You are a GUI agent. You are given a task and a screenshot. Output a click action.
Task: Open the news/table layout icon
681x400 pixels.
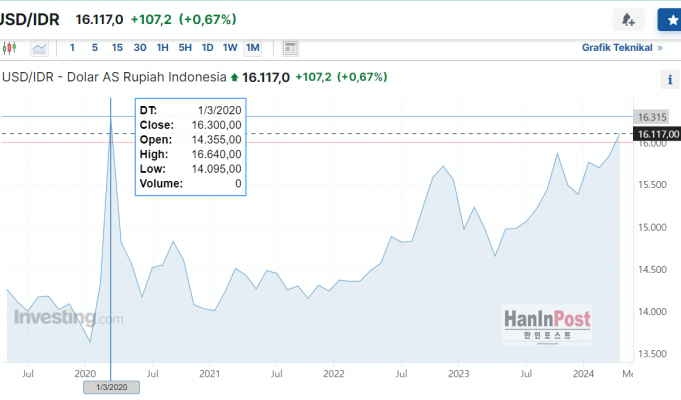coord(290,47)
